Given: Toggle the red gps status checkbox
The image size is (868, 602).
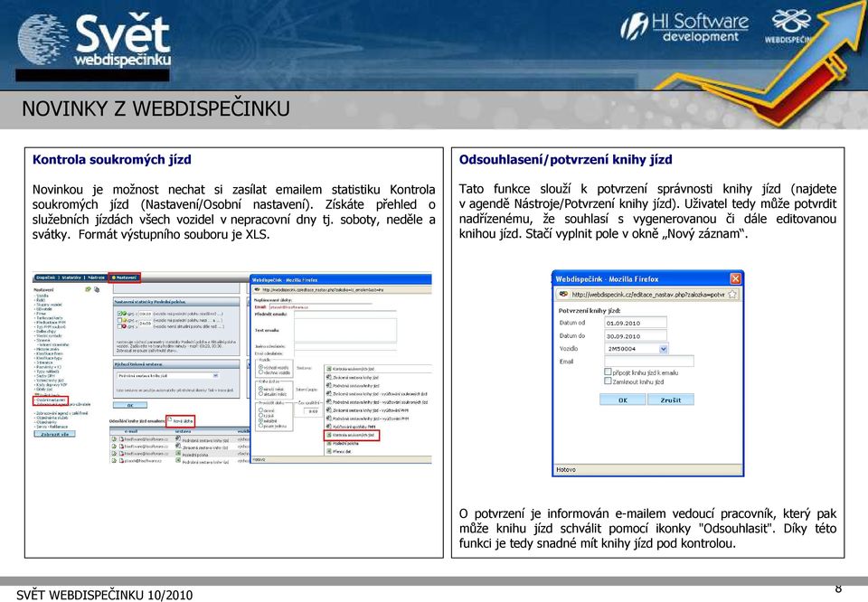Looking at the screenshot, I should tap(119, 326).
